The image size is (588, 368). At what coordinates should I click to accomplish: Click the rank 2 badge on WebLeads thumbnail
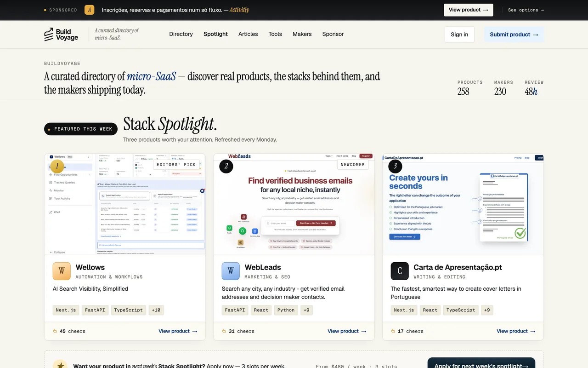click(226, 166)
